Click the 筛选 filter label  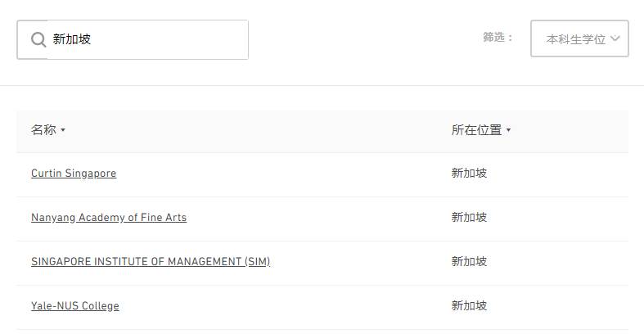pyautogui.click(x=498, y=38)
